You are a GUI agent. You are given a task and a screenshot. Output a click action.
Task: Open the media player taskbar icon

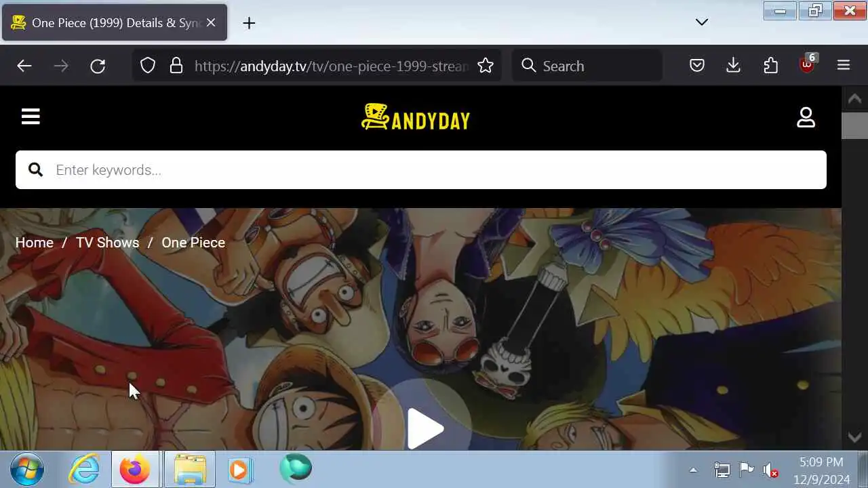239,469
